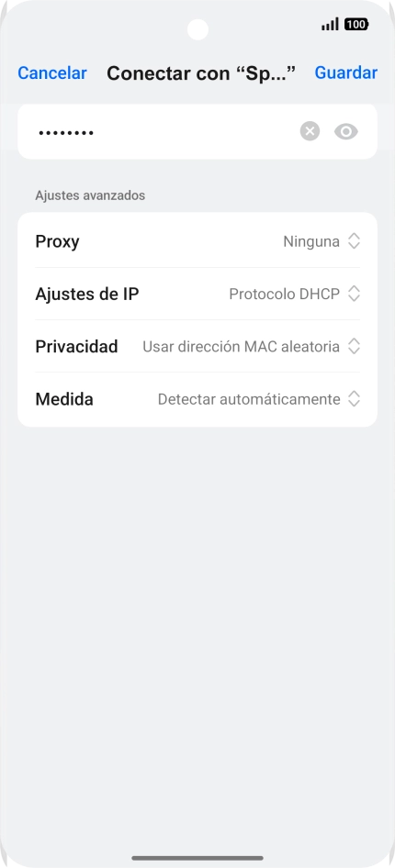Tap Detectar automáticamente value

point(249,399)
